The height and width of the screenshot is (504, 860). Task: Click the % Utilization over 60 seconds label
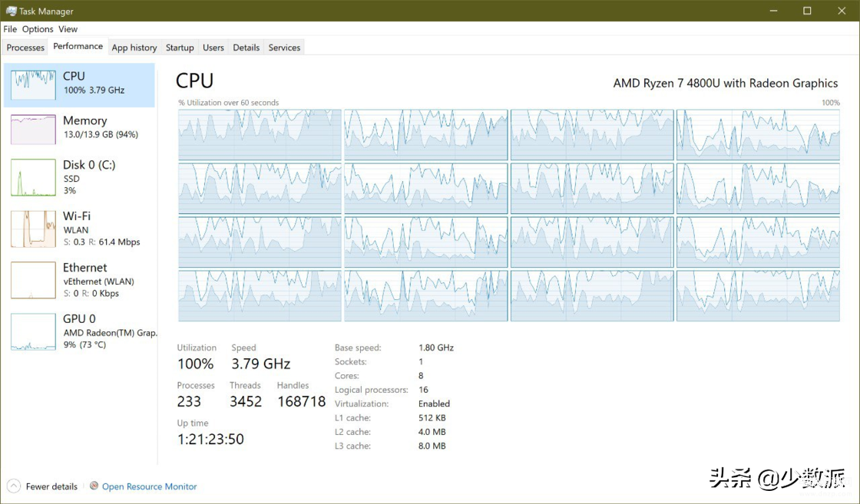click(228, 103)
